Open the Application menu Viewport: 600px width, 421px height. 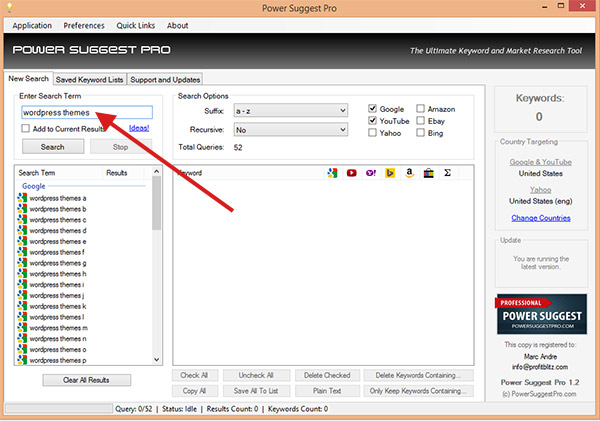[32, 26]
